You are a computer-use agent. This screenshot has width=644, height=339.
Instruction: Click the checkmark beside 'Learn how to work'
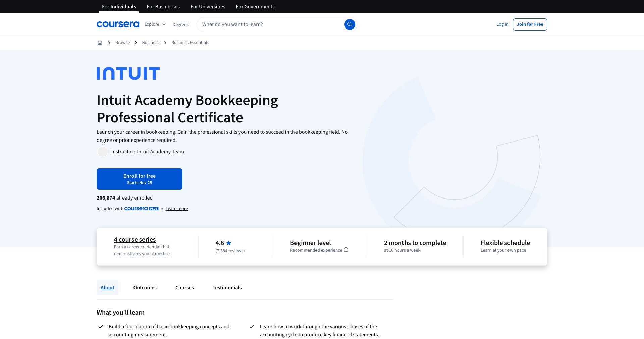click(x=252, y=327)
